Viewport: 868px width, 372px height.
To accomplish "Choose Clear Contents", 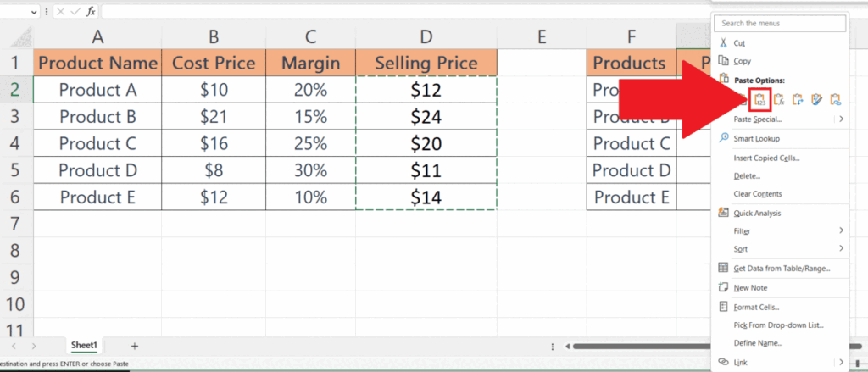I will (780, 194).
